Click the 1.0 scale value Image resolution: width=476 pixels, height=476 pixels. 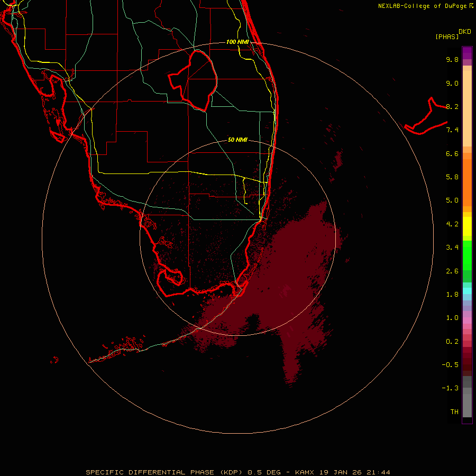coord(452,318)
